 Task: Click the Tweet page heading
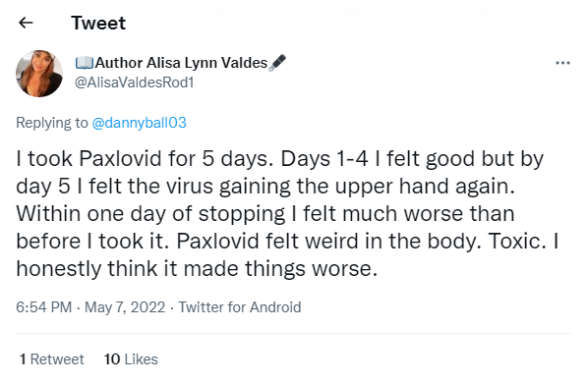click(98, 23)
